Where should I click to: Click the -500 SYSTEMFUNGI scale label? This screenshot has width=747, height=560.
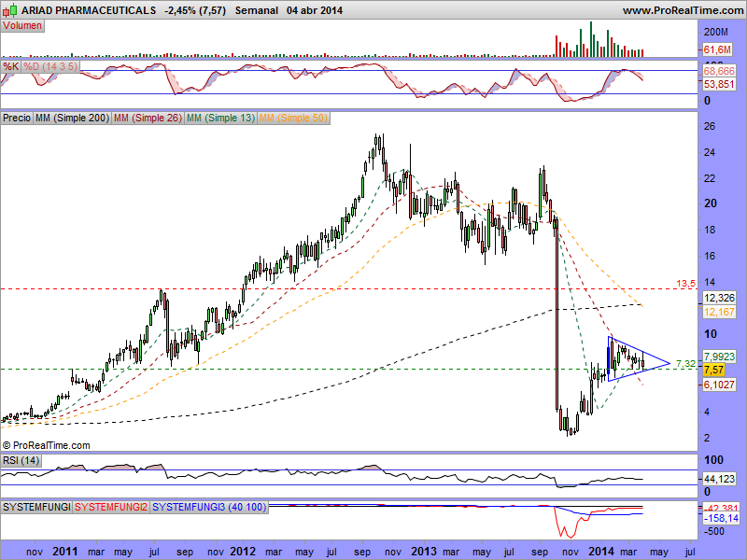point(714,531)
